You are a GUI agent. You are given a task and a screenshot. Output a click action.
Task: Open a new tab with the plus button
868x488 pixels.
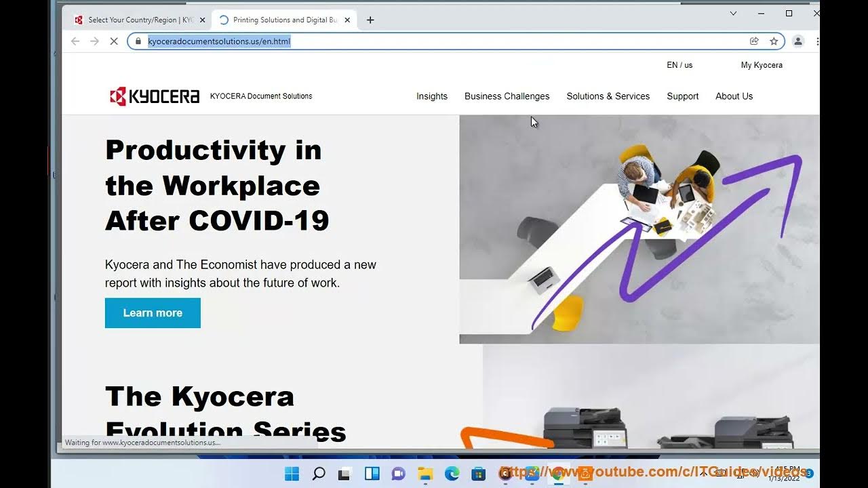coord(370,20)
